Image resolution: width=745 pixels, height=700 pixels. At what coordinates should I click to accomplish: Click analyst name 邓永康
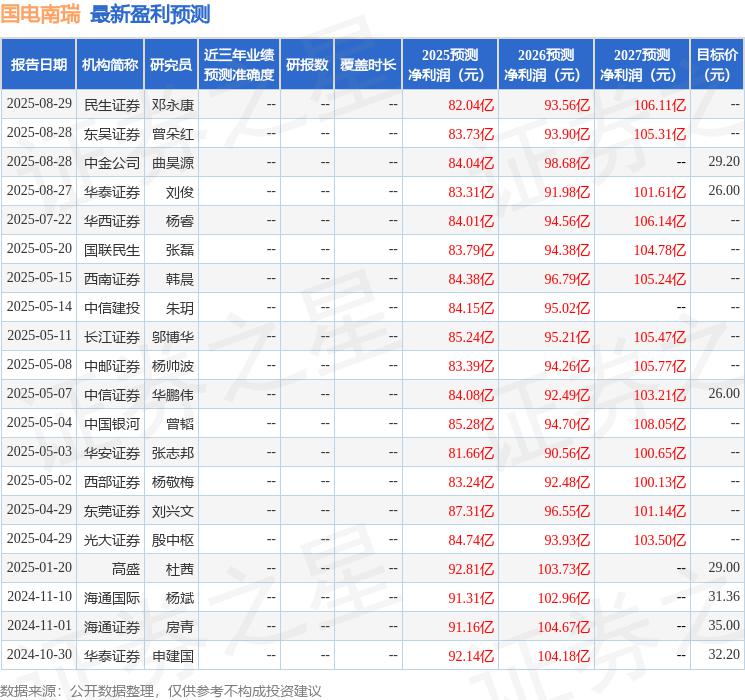173,105
